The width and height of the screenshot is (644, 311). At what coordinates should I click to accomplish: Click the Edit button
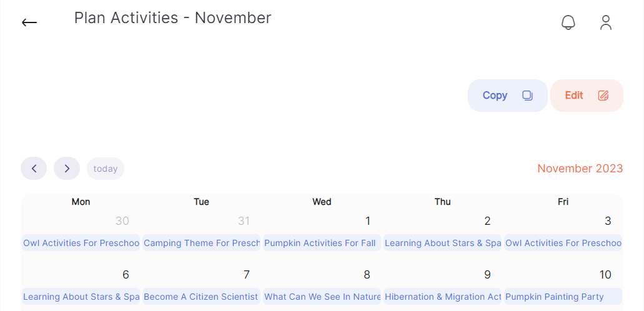tap(587, 96)
